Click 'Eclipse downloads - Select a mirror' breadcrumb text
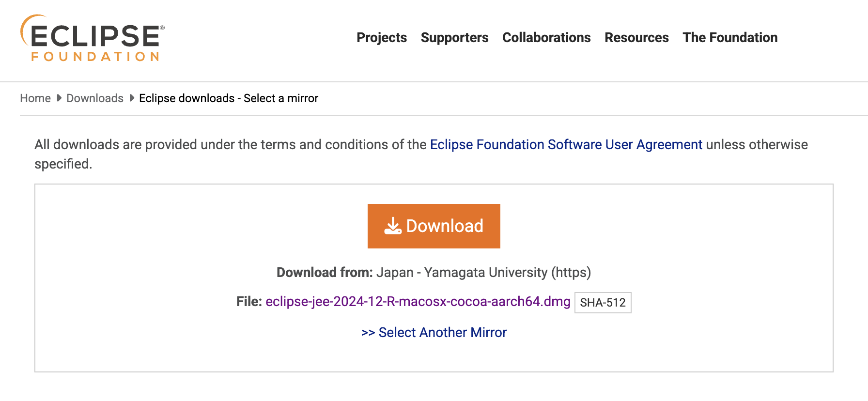The image size is (868, 401). 229,98
